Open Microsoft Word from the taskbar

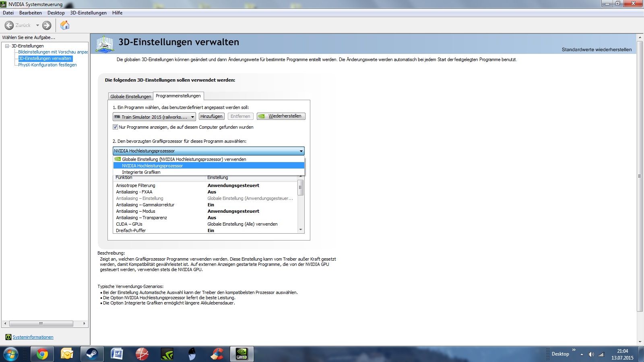tap(117, 354)
